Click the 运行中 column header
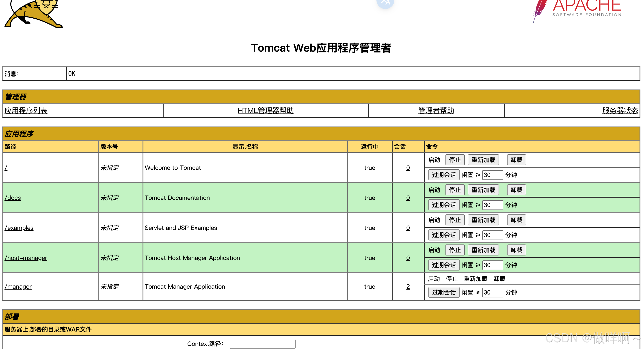The width and height of the screenshot is (644, 349). coord(370,147)
